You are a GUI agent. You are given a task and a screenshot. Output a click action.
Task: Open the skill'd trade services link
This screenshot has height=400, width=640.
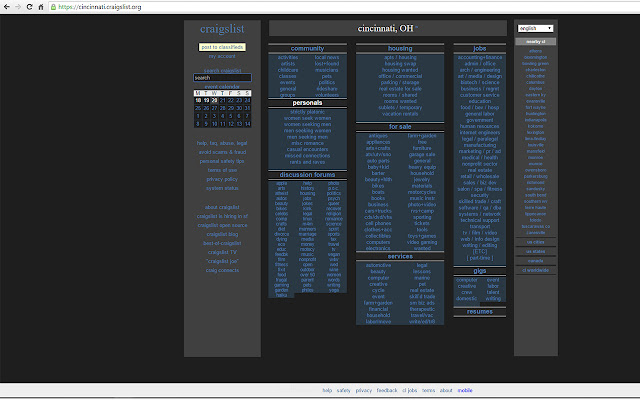tap(422, 297)
